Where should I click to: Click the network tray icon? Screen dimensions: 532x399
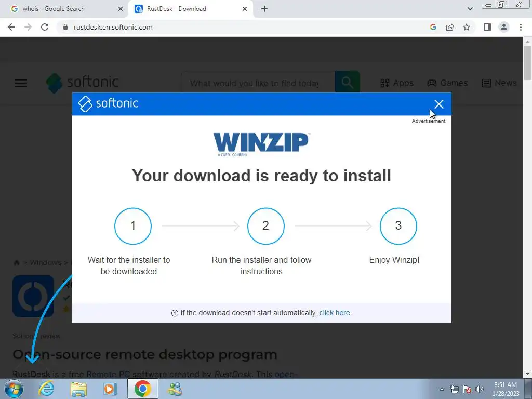454,389
